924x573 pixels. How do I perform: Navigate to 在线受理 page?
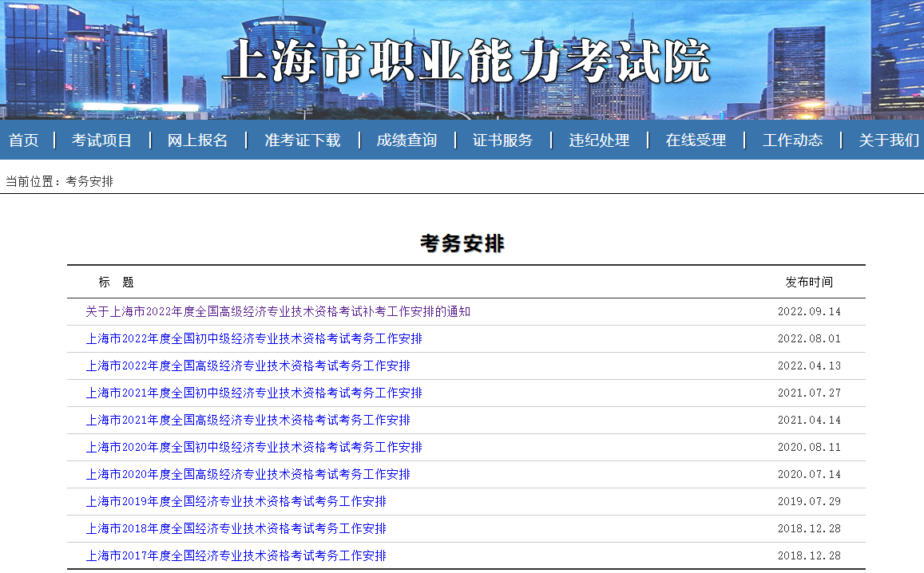tap(695, 140)
